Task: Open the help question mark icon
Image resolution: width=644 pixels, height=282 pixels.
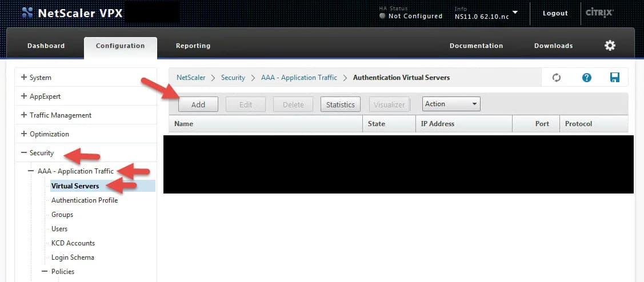Action: coord(586,78)
